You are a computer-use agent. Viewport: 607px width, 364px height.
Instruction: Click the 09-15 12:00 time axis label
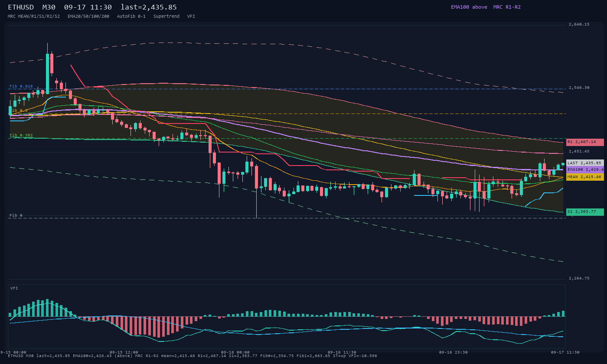pos(124,352)
